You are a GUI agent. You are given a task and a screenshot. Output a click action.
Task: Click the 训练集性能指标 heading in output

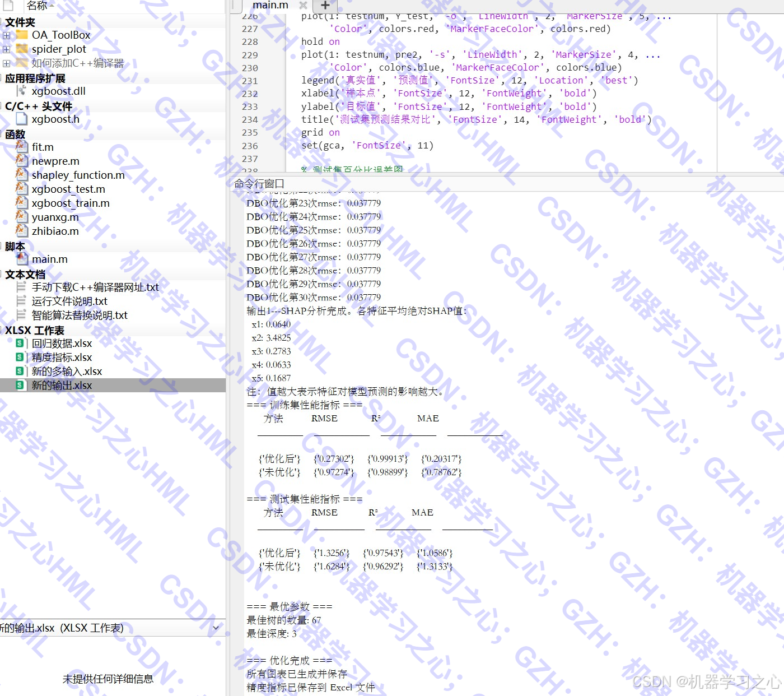click(305, 405)
